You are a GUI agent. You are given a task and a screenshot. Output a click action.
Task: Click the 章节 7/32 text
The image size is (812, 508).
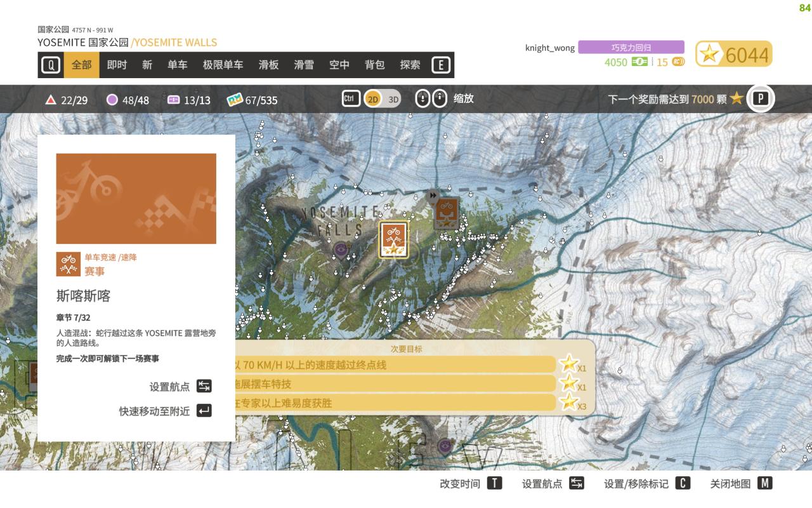(x=74, y=317)
